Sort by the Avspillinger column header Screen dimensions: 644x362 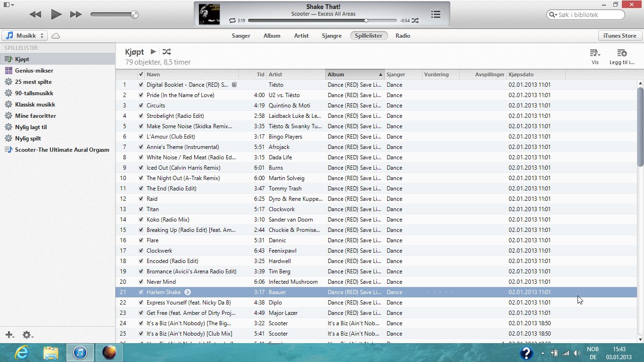483,74
